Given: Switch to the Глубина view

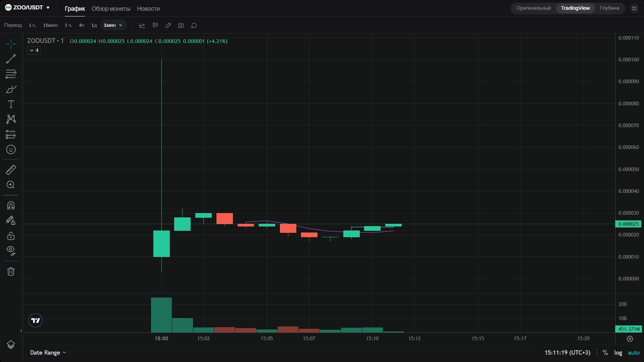Looking at the screenshot, I should 609,8.
